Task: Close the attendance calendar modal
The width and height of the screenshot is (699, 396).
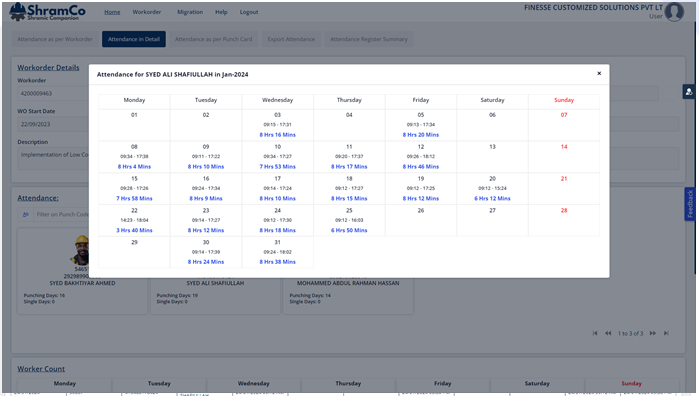Action: (x=599, y=74)
